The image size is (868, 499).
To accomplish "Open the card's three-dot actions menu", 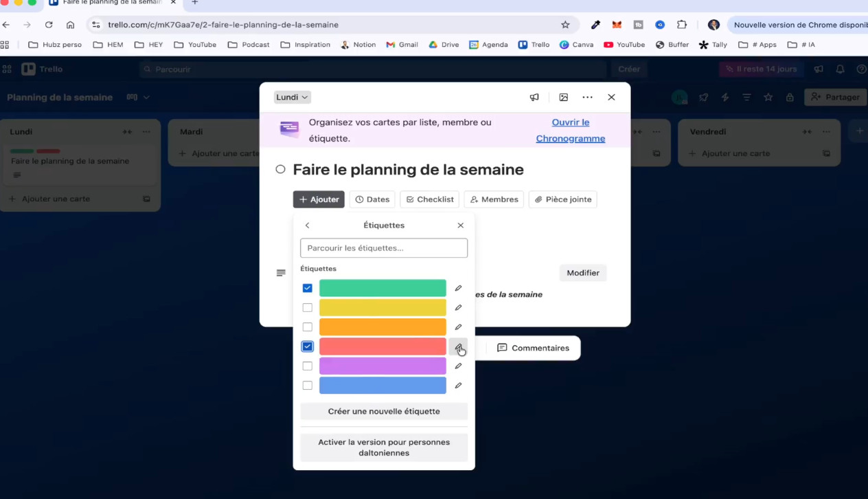I will 587,98.
